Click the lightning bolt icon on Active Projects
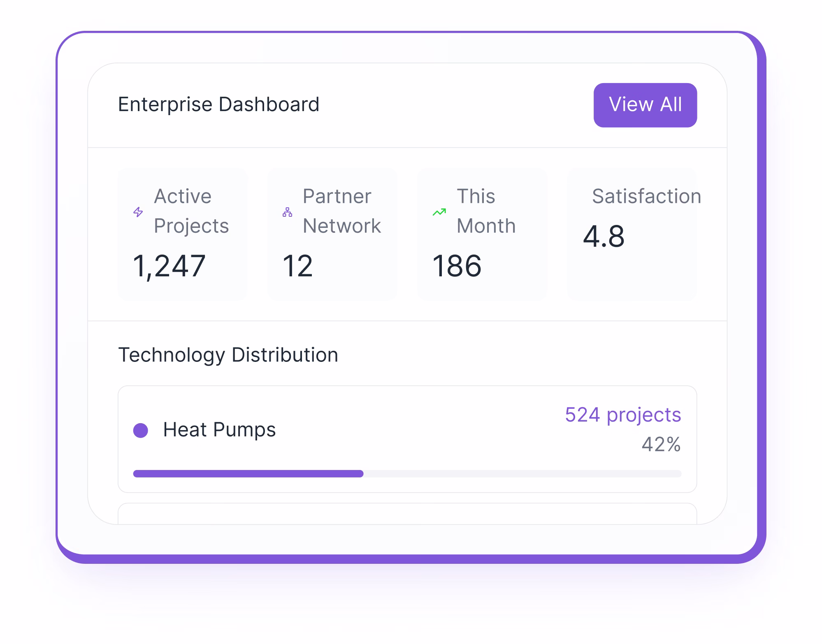Image resolution: width=822 pixels, height=644 pixels. (x=137, y=212)
